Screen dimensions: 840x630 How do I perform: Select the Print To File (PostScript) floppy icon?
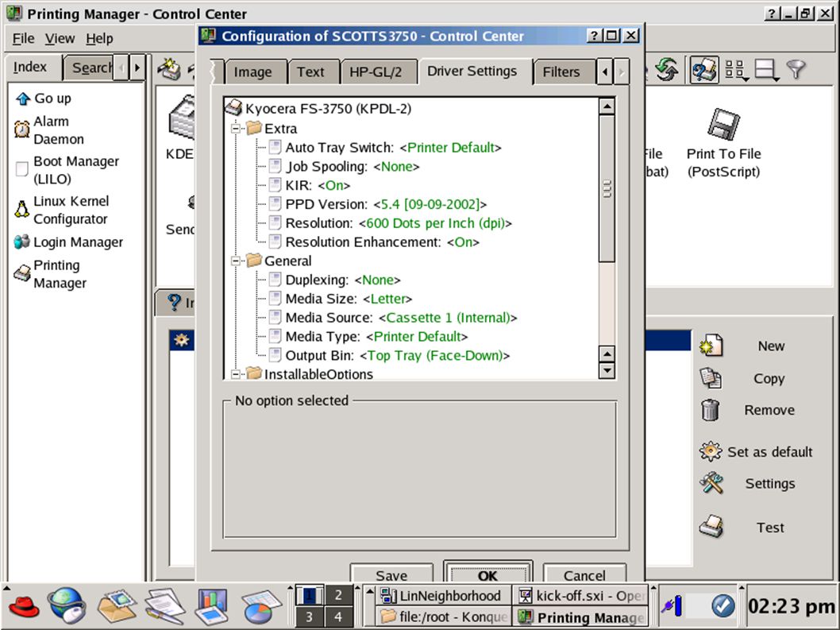[723, 125]
